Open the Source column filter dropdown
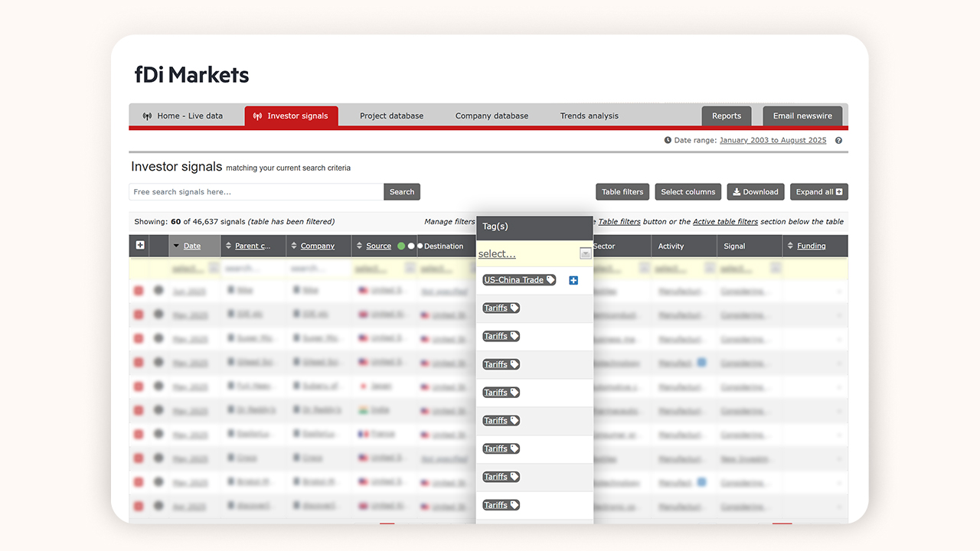This screenshot has height=551, width=980. tap(410, 268)
